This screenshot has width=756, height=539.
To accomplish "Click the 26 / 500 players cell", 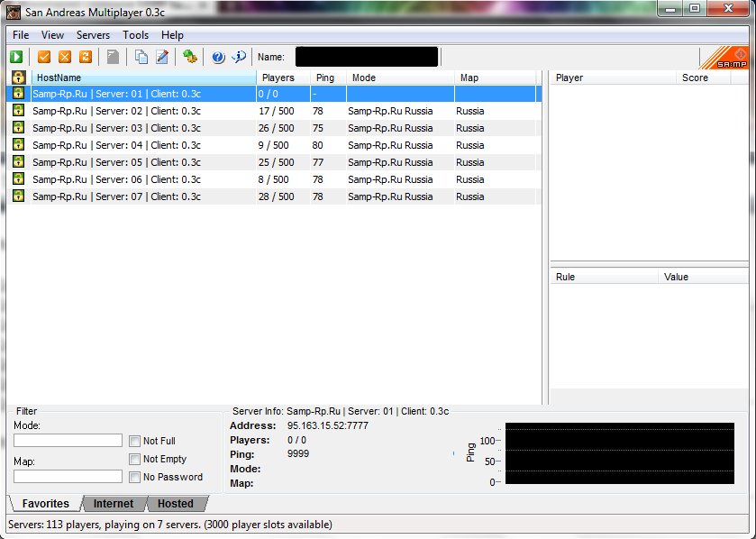I will (277, 128).
